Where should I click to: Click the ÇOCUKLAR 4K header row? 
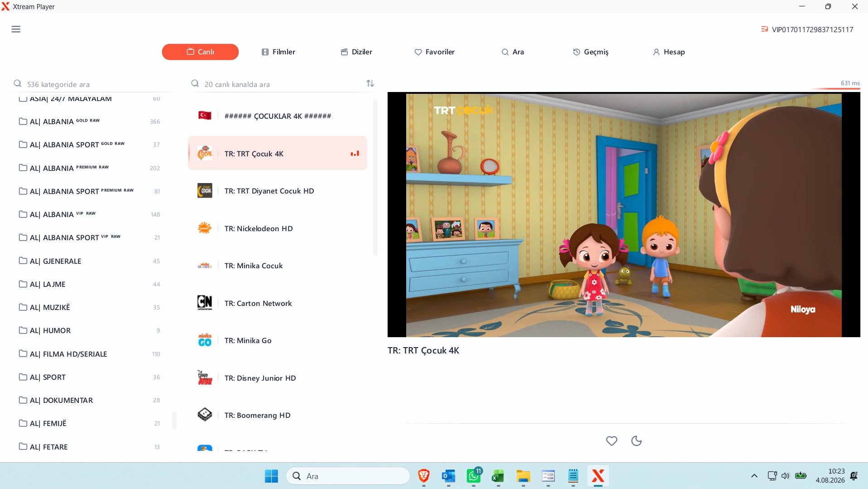pyautogui.click(x=278, y=116)
